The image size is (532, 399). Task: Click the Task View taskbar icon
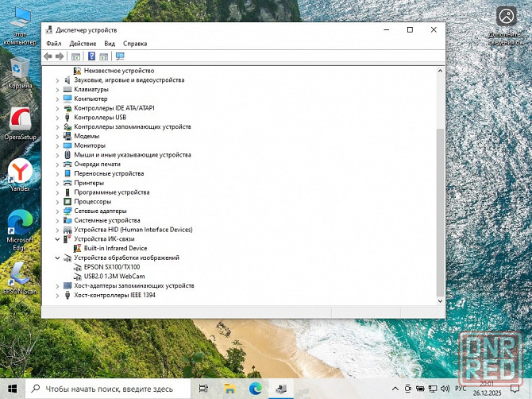point(204,389)
